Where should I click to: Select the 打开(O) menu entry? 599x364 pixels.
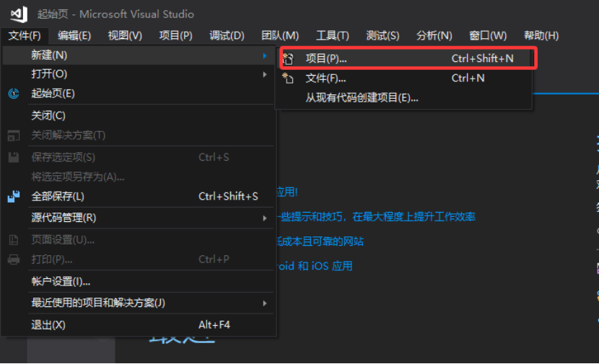pyautogui.click(x=139, y=74)
